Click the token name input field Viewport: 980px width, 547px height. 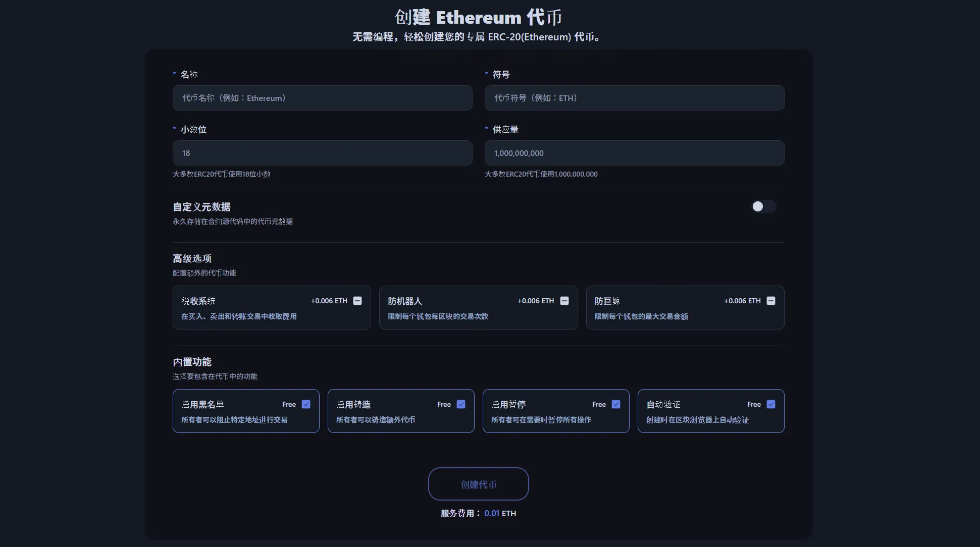point(322,98)
